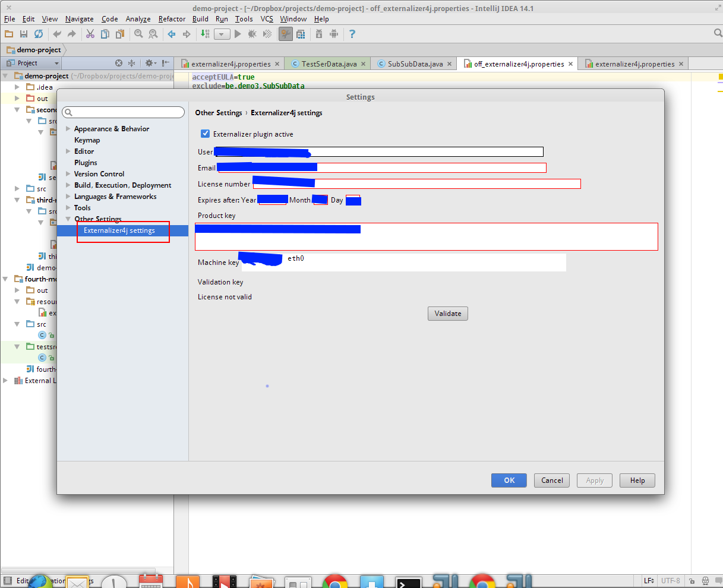This screenshot has height=588, width=723.
Task: Expand the Editor settings node
Action: click(68, 151)
